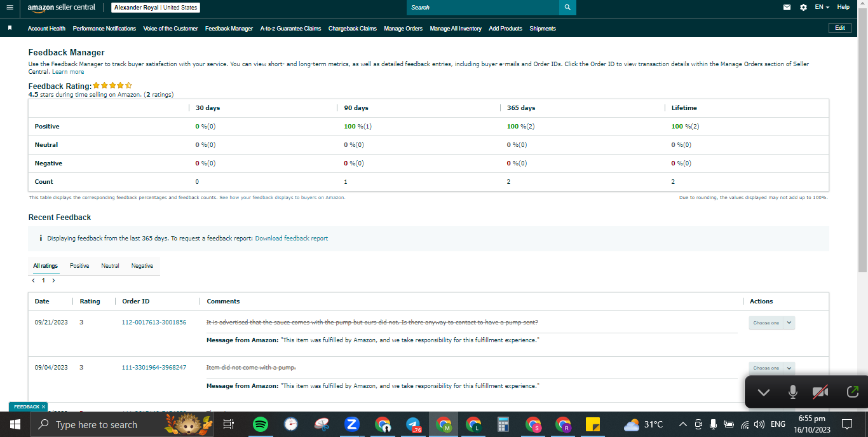Open Voice of the Customer

click(170, 29)
